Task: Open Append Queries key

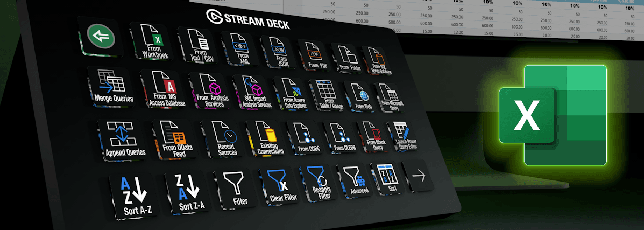Action: [x=123, y=140]
